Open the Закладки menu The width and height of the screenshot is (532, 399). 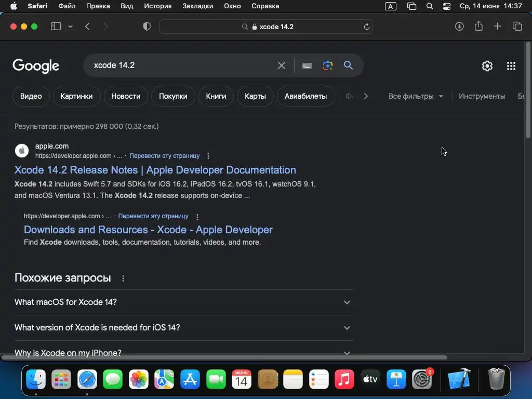coord(198,6)
